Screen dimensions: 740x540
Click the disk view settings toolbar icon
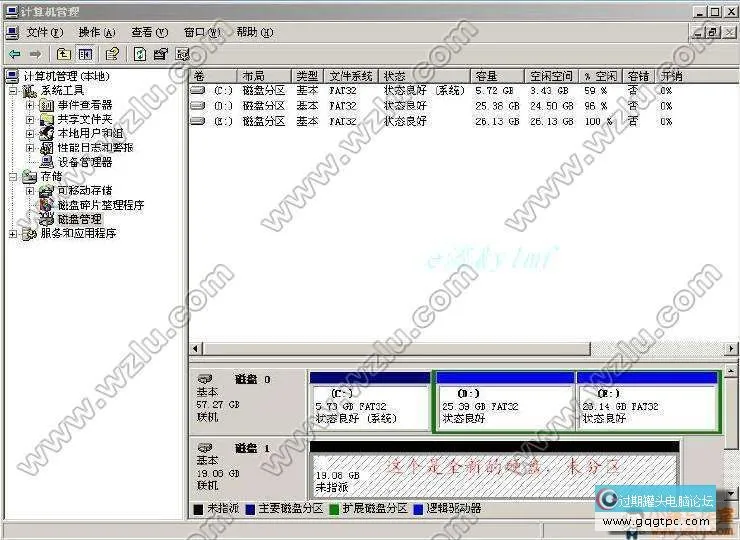point(182,54)
